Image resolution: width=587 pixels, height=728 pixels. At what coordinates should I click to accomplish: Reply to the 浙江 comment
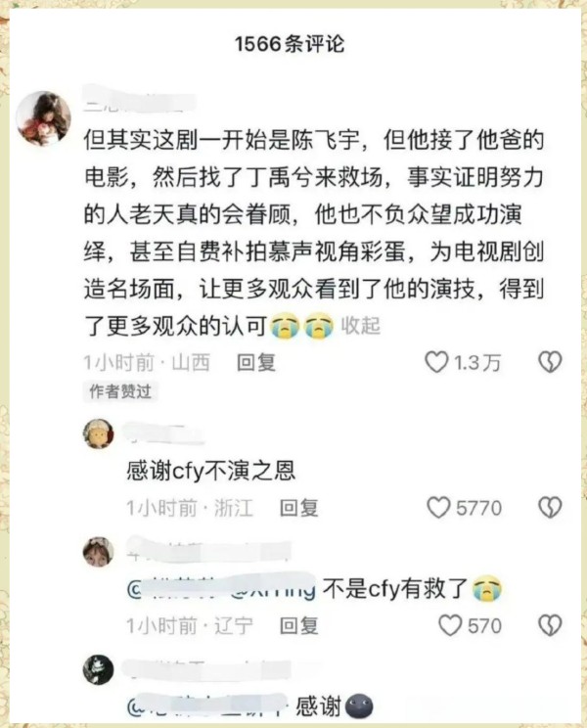tap(298, 508)
